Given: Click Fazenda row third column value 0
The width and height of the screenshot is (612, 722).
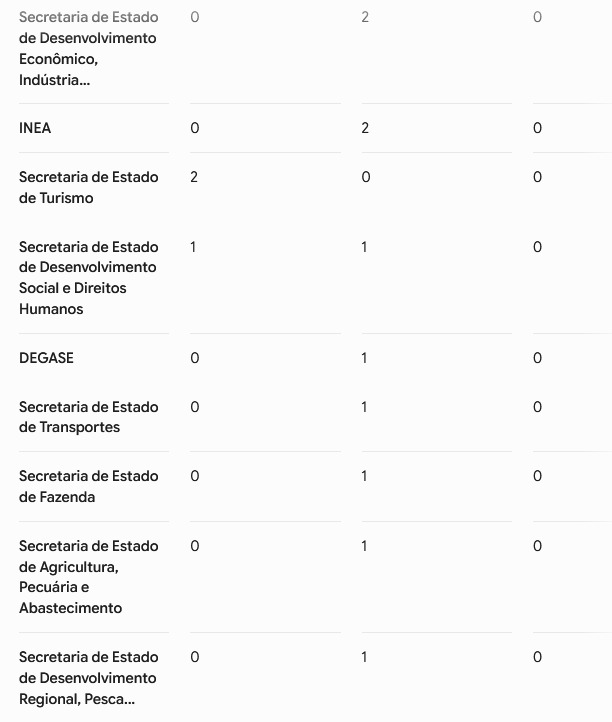Looking at the screenshot, I should click(537, 476).
